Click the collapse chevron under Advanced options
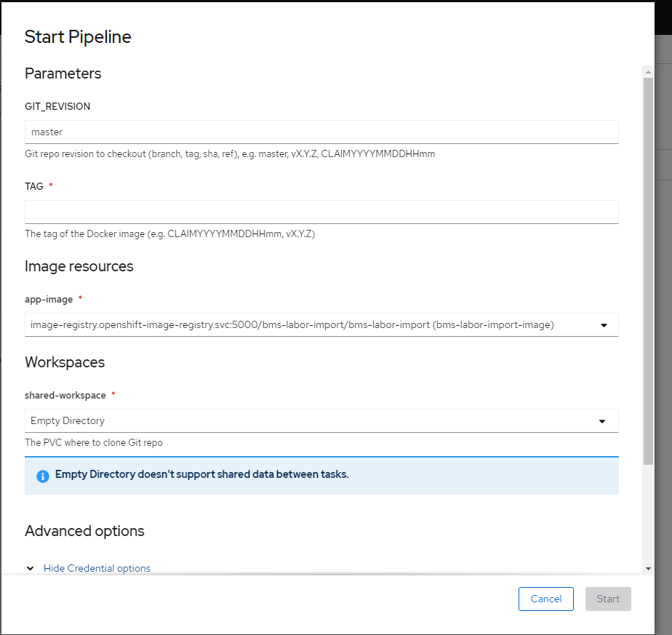Screen dimensions: 672x635 click(30, 568)
